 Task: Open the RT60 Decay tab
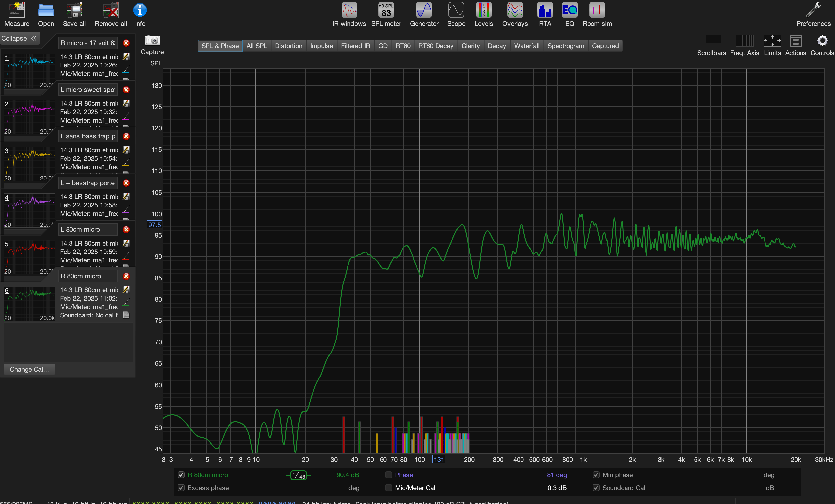pos(435,46)
